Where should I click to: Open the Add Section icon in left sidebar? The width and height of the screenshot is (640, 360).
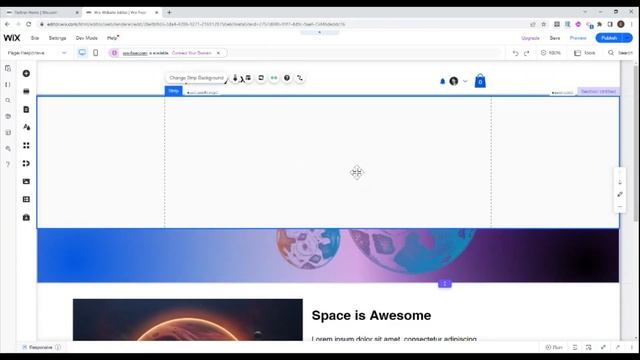(x=26, y=91)
